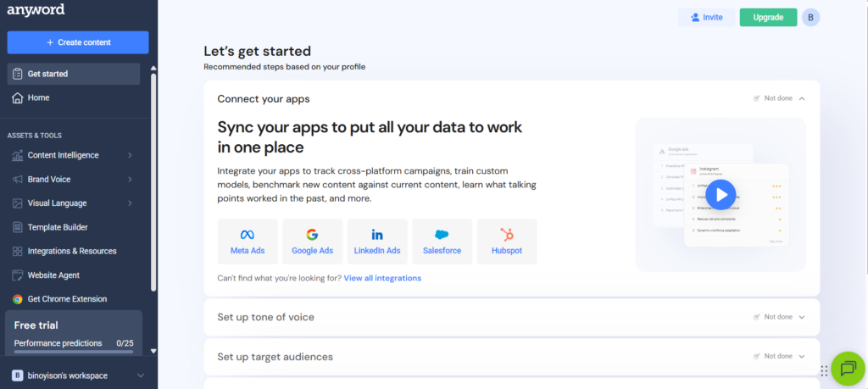Pick the Hubspot integration icon
The image size is (868, 389).
click(x=507, y=235)
